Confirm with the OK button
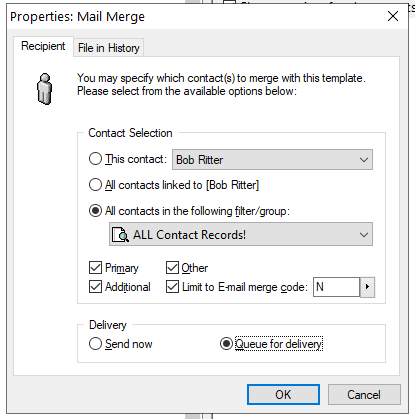This screenshot has width=415, height=419. (283, 395)
